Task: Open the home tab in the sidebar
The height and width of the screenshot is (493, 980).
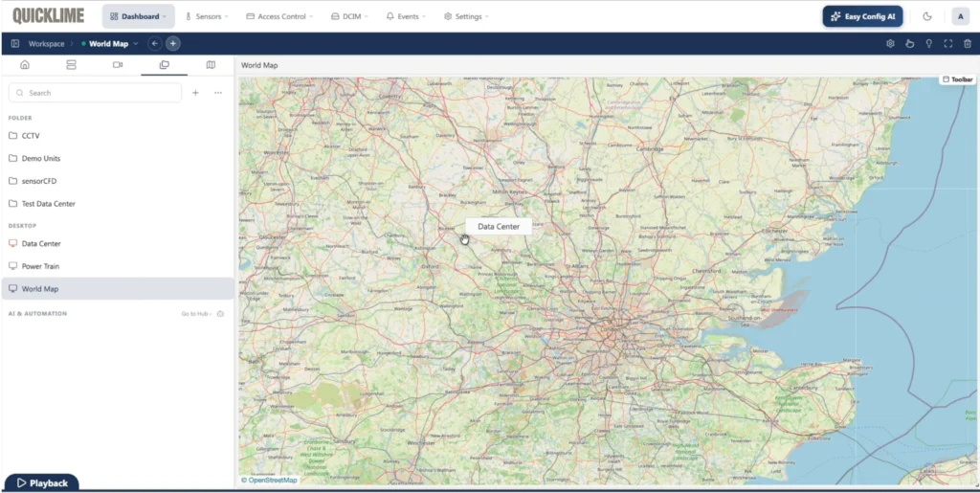Action: pos(25,65)
